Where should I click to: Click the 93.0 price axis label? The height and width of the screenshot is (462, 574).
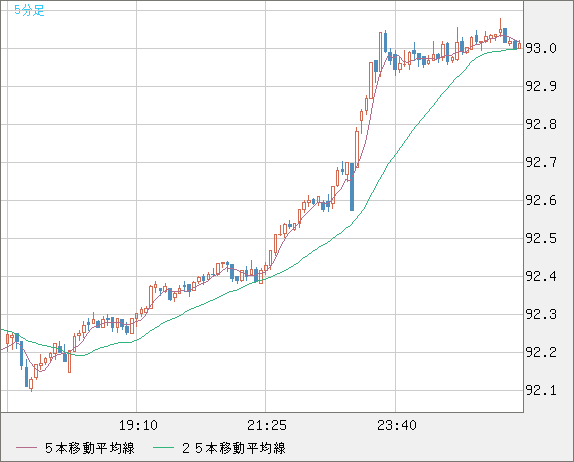(541, 48)
